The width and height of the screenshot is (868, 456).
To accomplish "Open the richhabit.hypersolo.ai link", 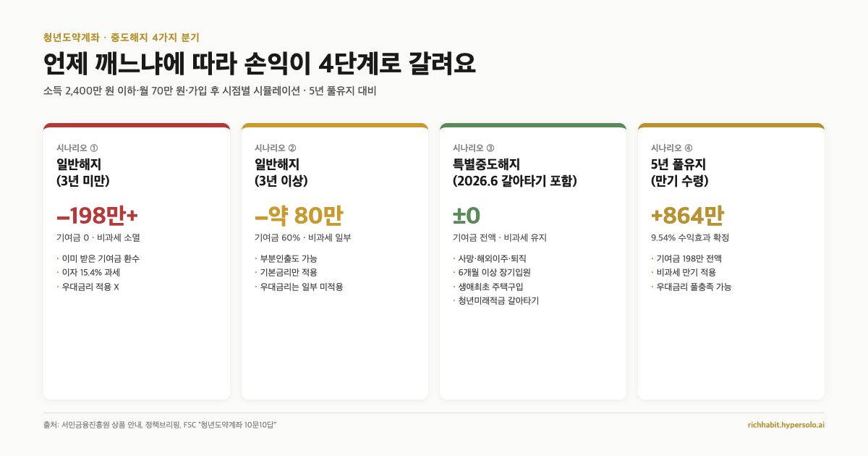I will 786,425.
